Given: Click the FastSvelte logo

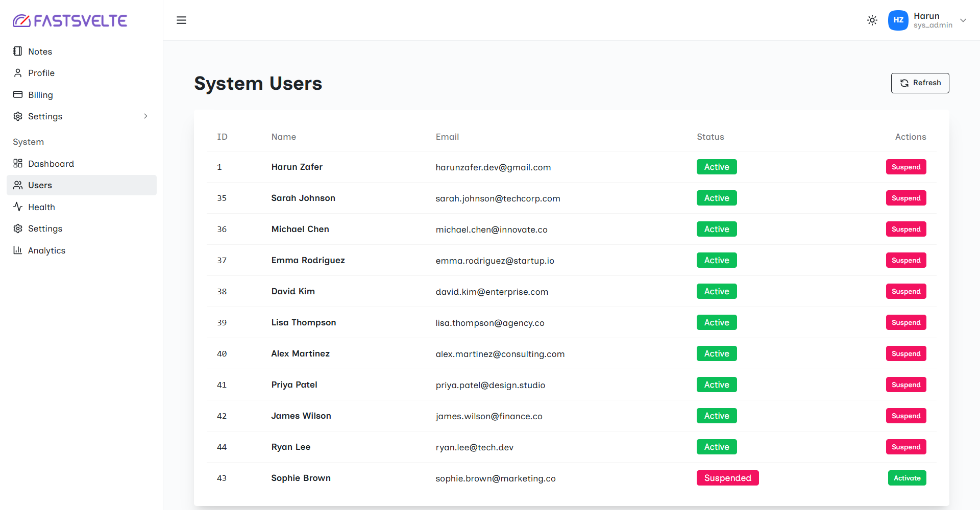Looking at the screenshot, I should (x=70, y=20).
